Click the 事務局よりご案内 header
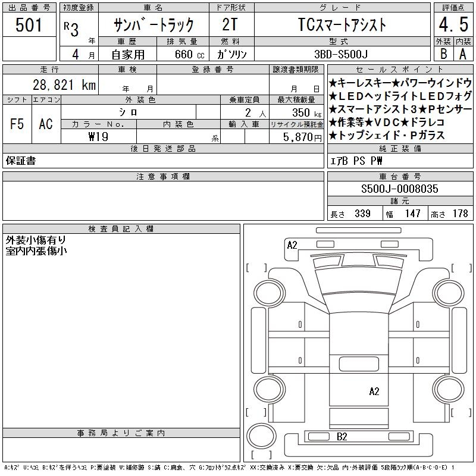The image size is (476, 476). 121,433
